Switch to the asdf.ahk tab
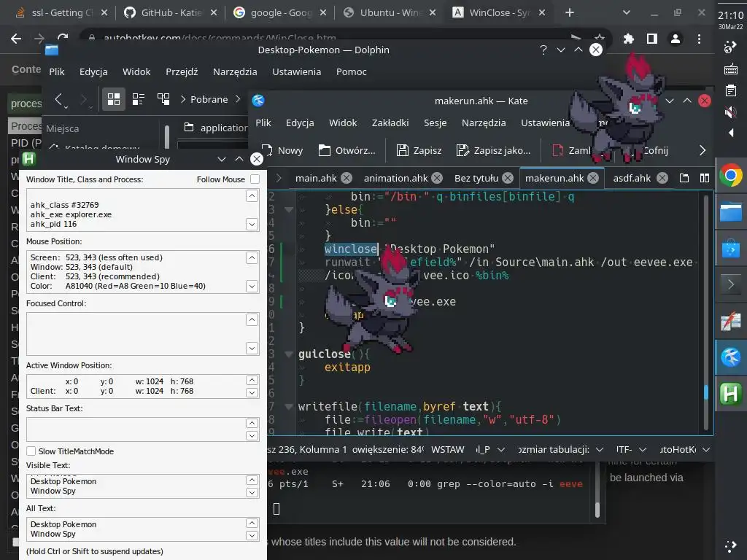This screenshot has width=747, height=560. [x=632, y=178]
